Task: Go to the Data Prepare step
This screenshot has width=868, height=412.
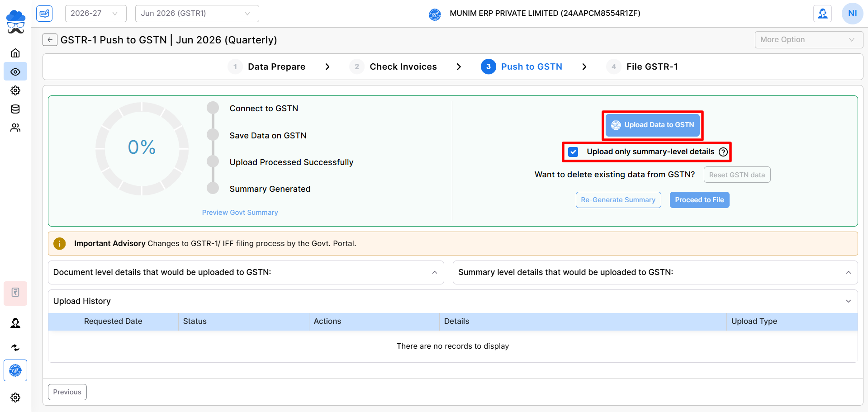Action: click(267, 67)
